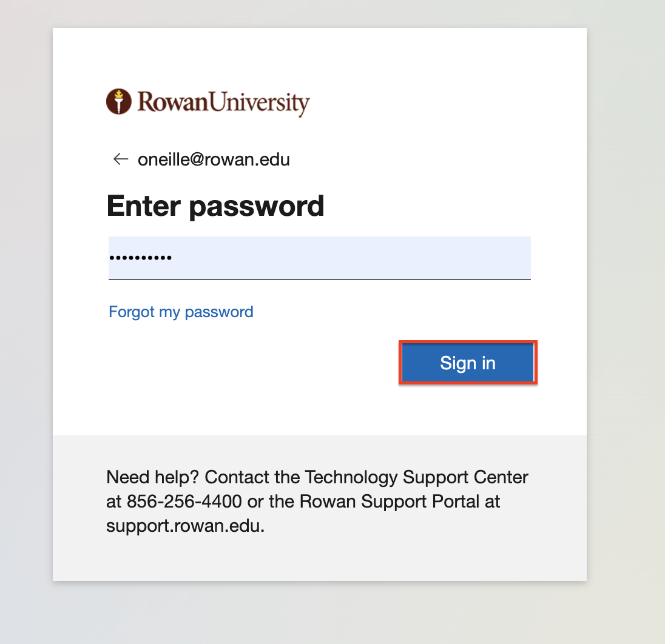Click the back arrow beside the email

[121, 159]
